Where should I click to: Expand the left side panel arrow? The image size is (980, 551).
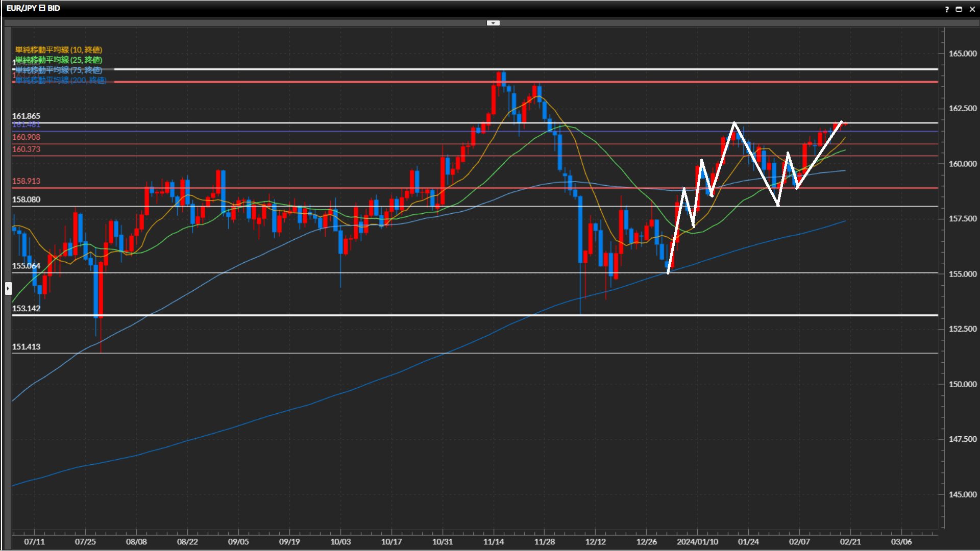tap(8, 289)
